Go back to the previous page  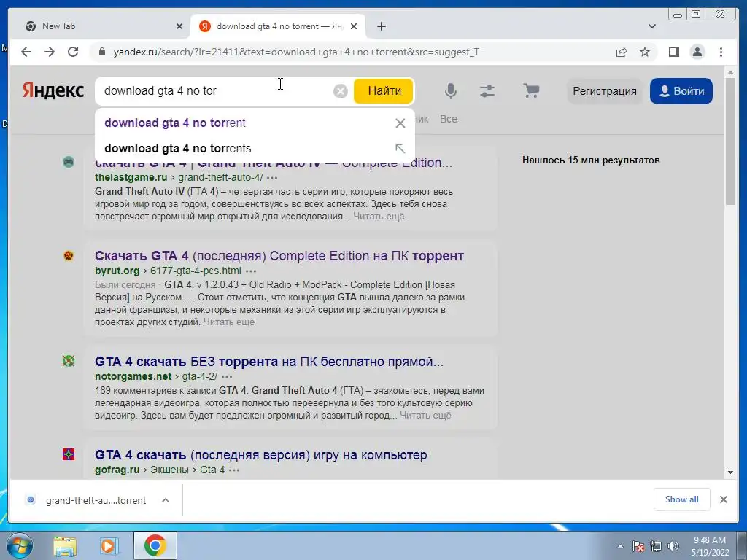pyautogui.click(x=26, y=52)
